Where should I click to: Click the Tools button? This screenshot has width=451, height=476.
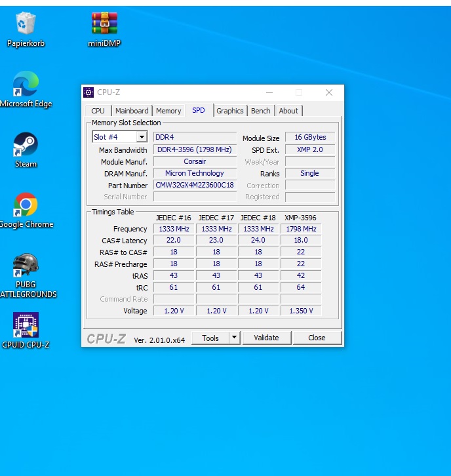[210, 338]
